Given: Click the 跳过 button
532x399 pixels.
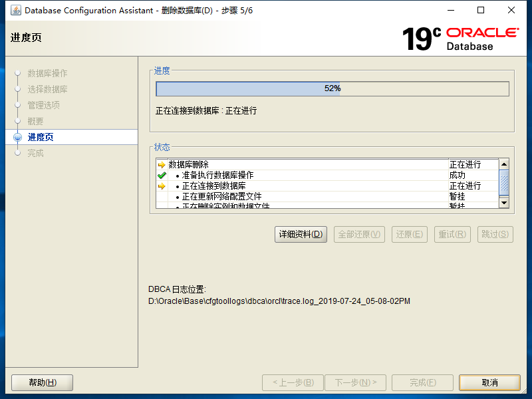Looking at the screenshot, I should point(495,234).
